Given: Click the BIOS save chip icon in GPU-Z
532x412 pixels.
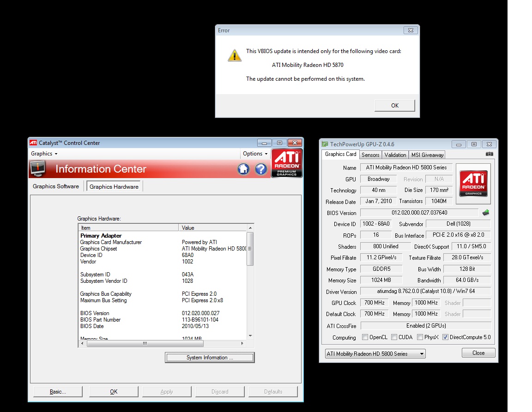Looking at the screenshot, I should coord(486,213).
